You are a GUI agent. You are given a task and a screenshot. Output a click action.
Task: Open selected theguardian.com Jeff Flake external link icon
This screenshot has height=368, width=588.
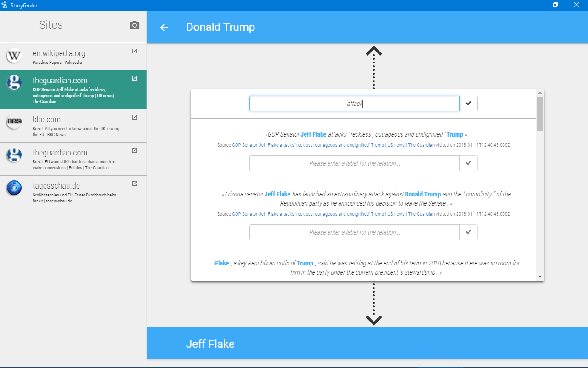[135, 78]
